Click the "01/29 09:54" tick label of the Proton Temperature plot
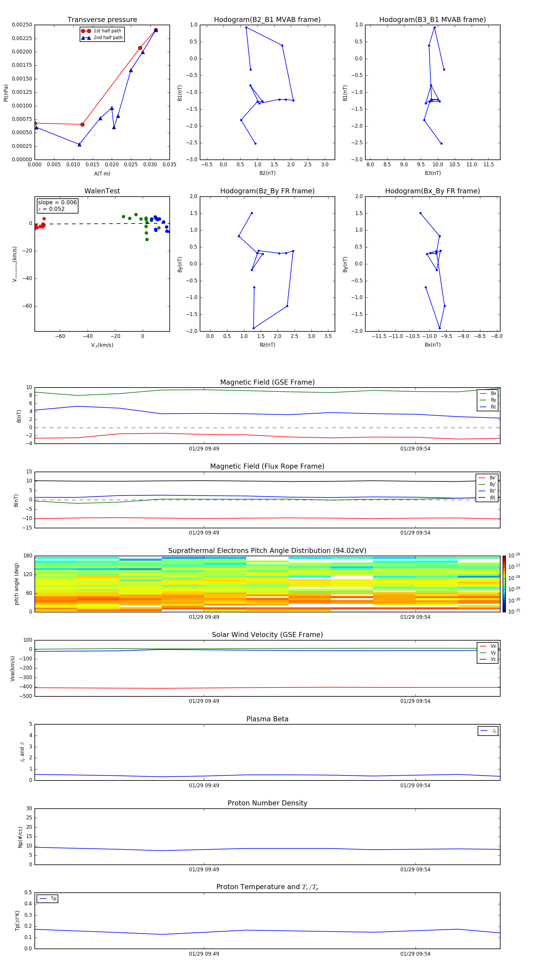The height and width of the screenshot is (980, 535). click(415, 954)
